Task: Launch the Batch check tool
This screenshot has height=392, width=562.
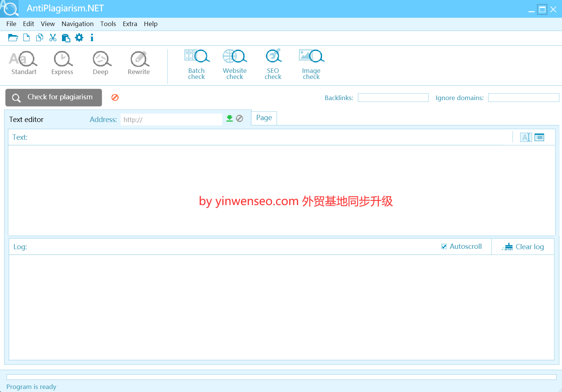Action: (x=197, y=64)
